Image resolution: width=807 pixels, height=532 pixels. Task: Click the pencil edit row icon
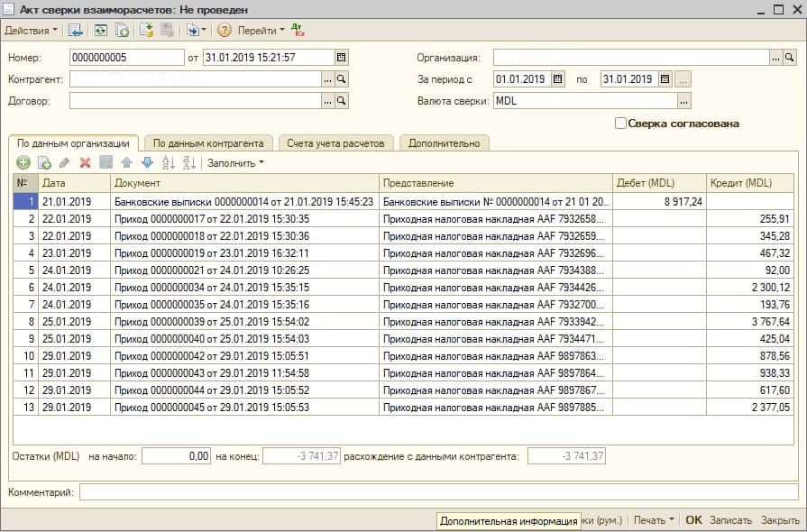pos(64,163)
